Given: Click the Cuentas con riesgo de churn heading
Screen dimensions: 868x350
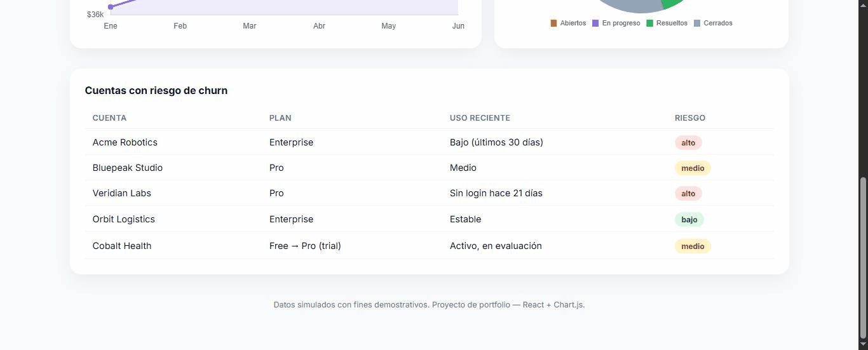Looking at the screenshot, I should tap(156, 91).
